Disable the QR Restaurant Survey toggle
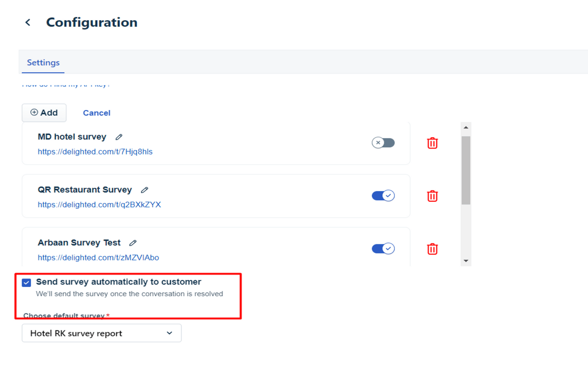This screenshot has width=588, height=368. [383, 195]
